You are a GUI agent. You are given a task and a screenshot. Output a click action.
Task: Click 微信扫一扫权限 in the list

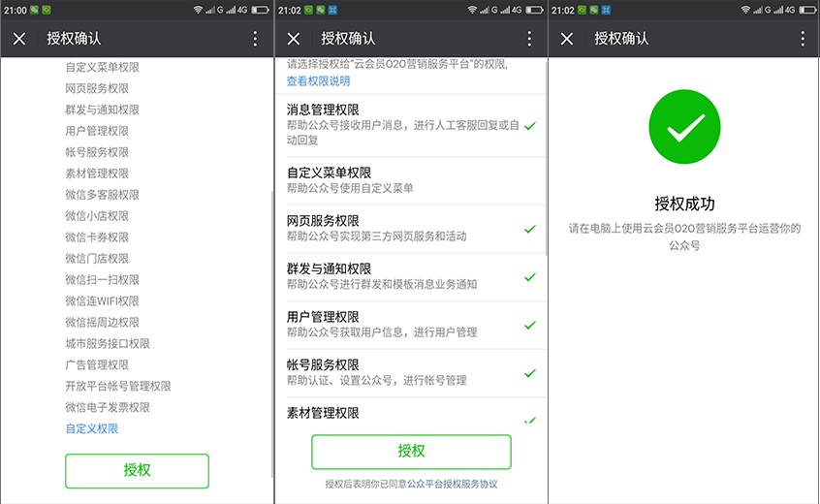(x=103, y=280)
